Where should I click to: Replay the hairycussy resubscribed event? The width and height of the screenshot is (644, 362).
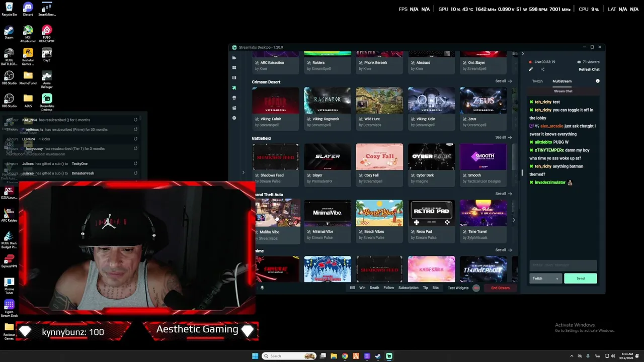tap(135, 148)
